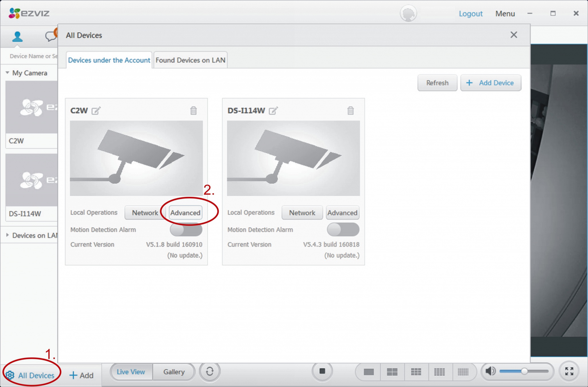Open Network settings for C2W
Viewport: 588px width, 387px height.
click(x=145, y=213)
